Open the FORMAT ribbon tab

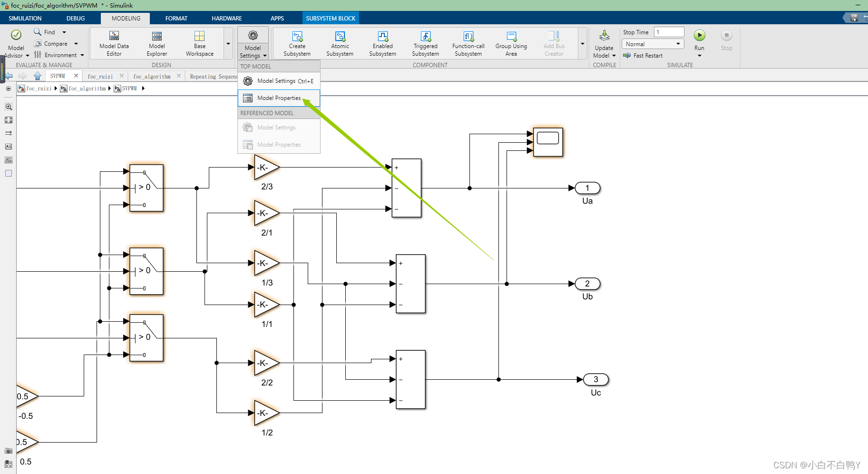pos(176,19)
